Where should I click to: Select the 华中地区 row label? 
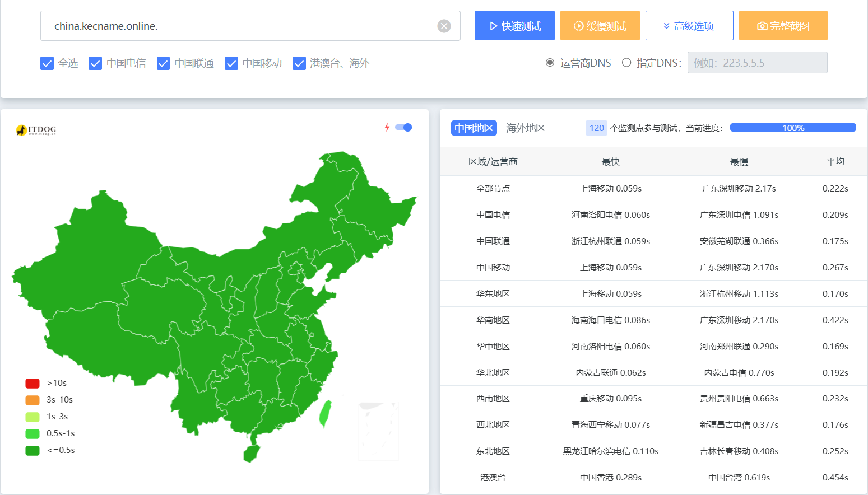tap(493, 347)
